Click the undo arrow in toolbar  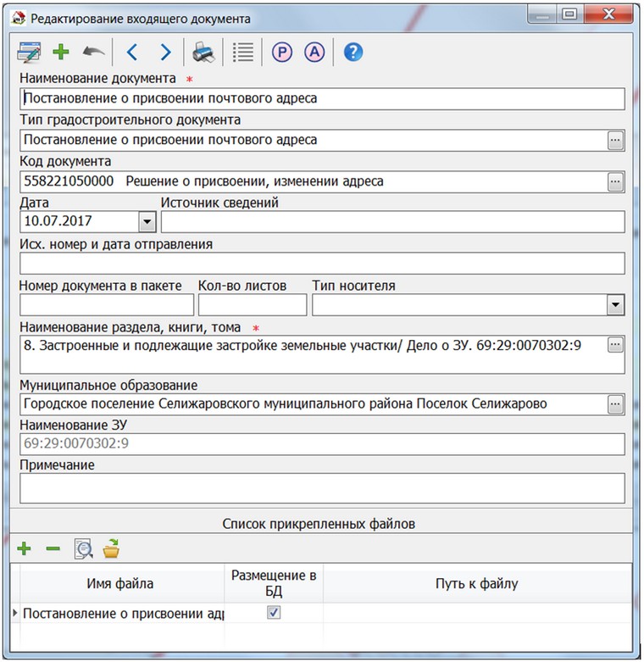[x=92, y=53]
